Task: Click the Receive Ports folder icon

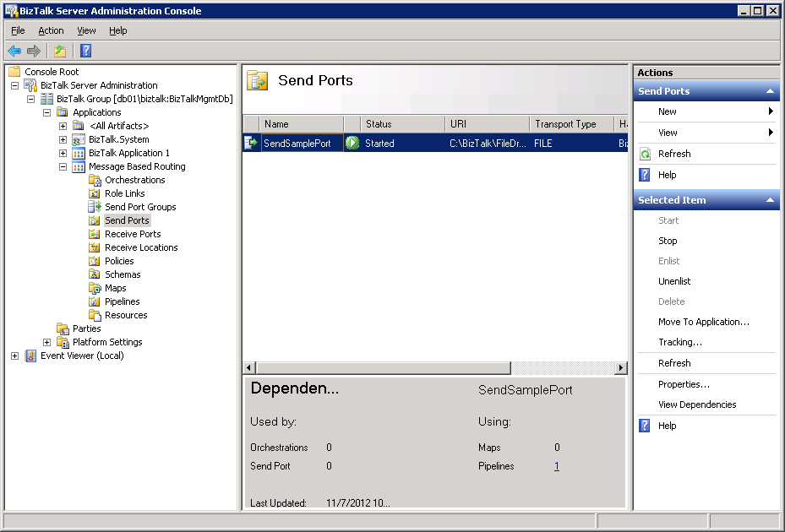Action: [x=94, y=234]
